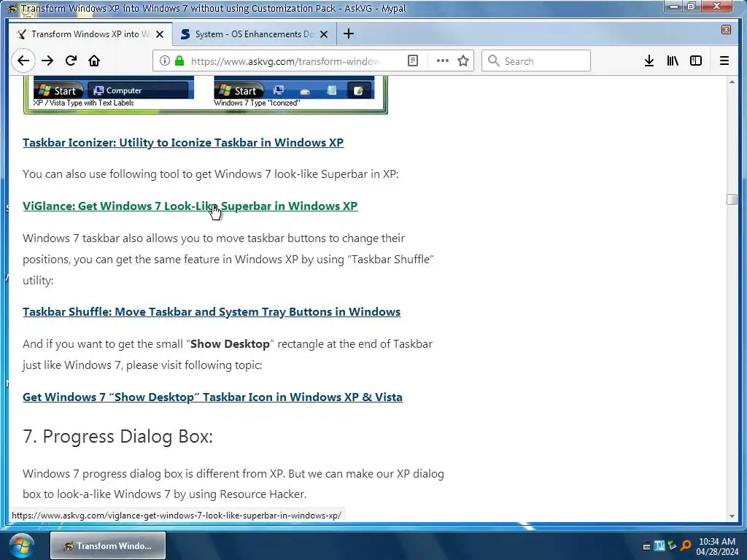Open the page actions menu
The height and width of the screenshot is (560, 747).
click(443, 61)
